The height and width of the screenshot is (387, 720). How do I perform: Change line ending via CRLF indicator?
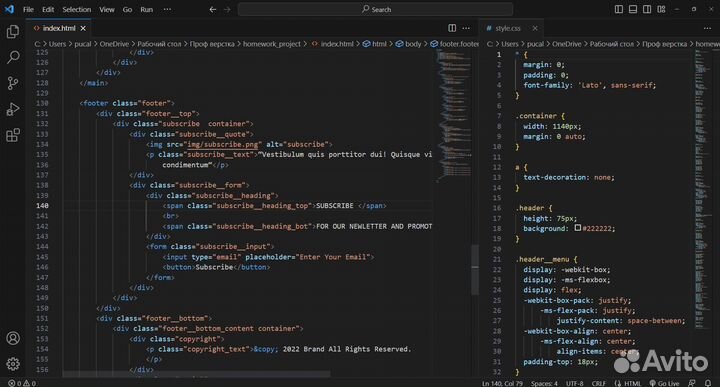(598, 383)
